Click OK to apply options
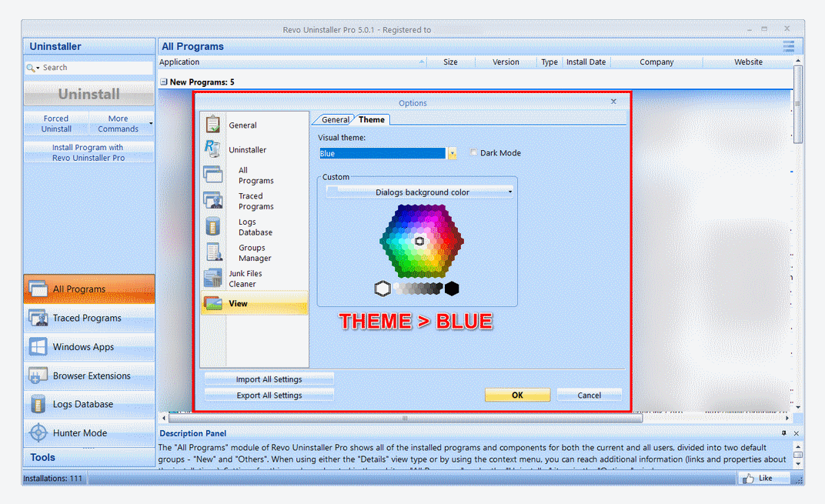The width and height of the screenshot is (825, 504). [x=517, y=395]
